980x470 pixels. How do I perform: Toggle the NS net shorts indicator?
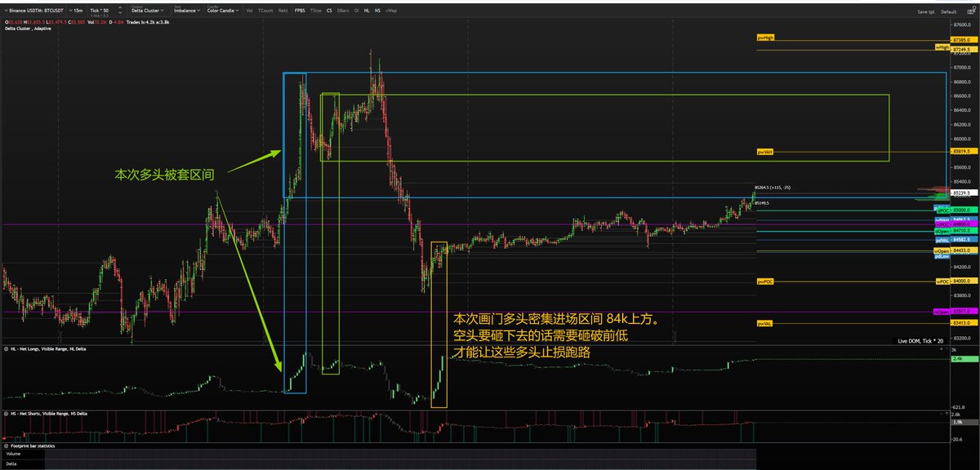pyautogui.click(x=378, y=11)
